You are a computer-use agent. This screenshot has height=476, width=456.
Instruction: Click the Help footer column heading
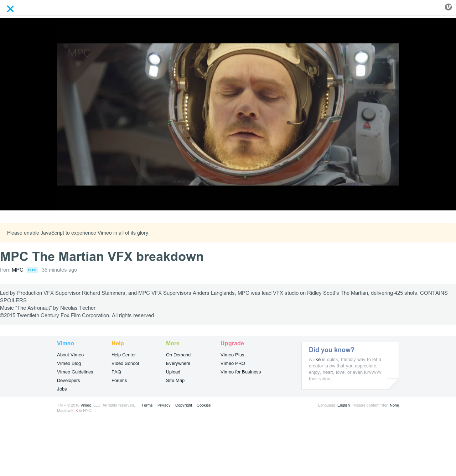[118, 343]
